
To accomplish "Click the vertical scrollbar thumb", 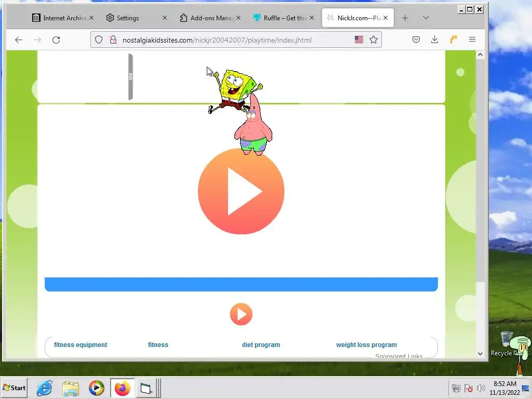I will (480, 170).
